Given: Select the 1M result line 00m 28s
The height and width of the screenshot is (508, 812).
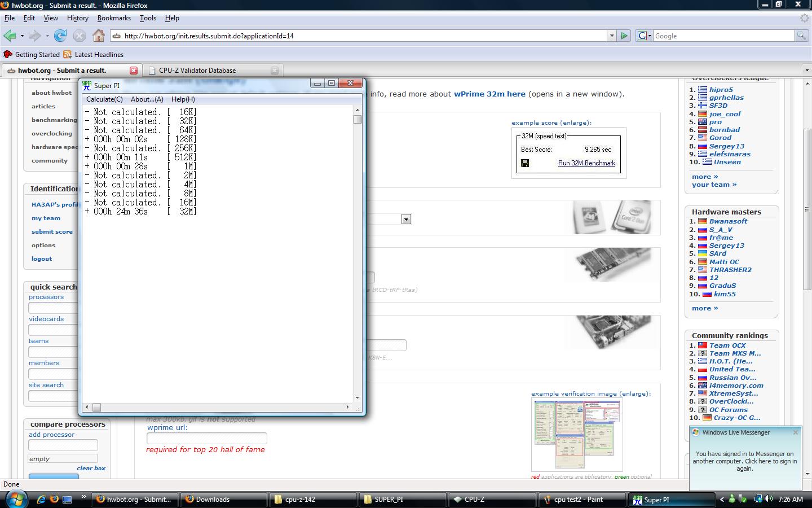Looking at the screenshot, I should coord(140,166).
